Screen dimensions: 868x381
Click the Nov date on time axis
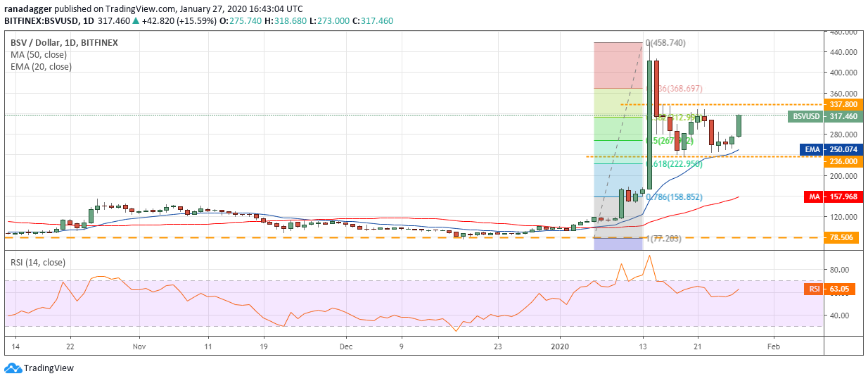click(x=139, y=346)
